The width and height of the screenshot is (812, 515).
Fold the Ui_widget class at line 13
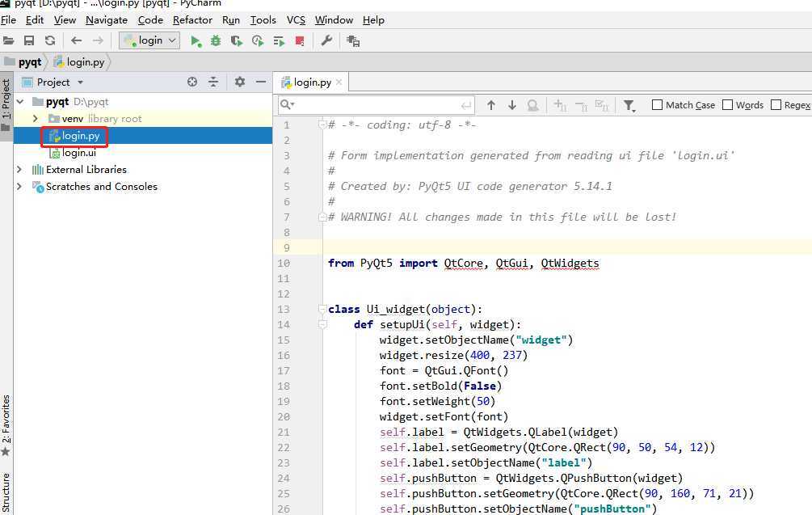[322, 310]
